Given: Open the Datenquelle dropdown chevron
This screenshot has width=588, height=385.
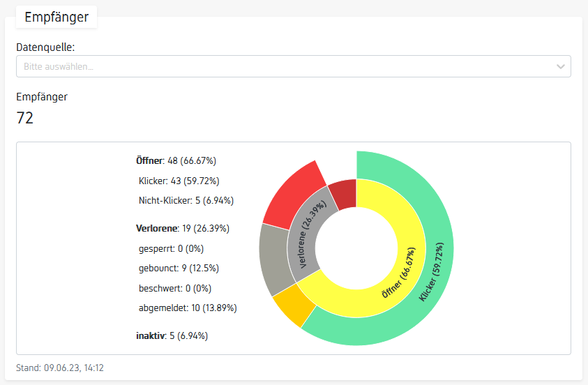Looking at the screenshot, I should (560, 66).
